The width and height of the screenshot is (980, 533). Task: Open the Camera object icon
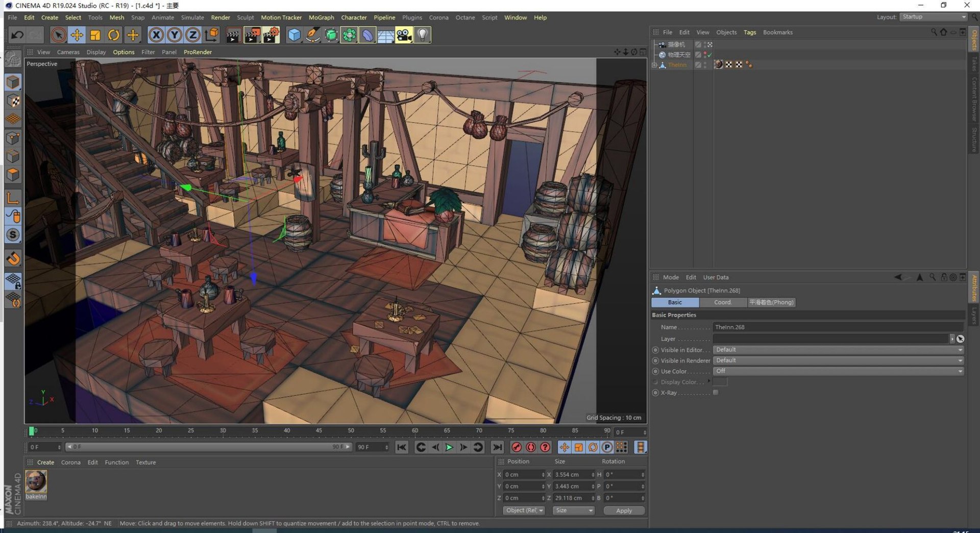pyautogui.click(x=404, y=35)
